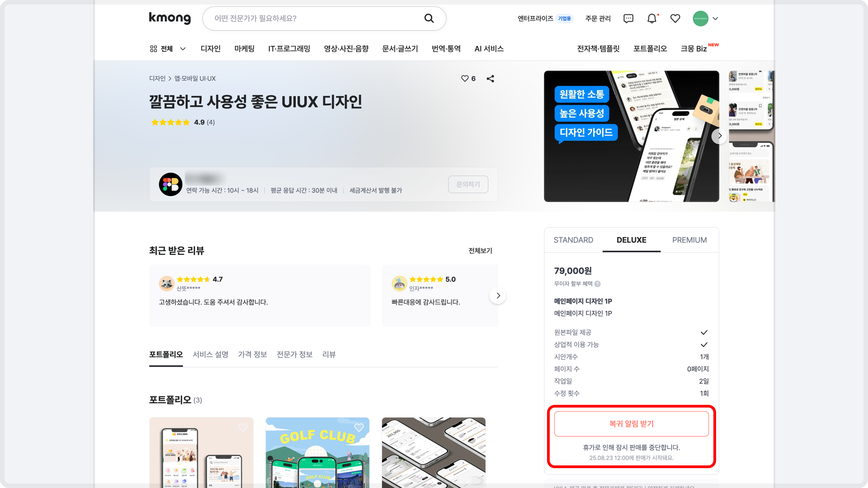Image resolution: width=868 pixels, height=488 pixels.
Task: Switch to the PREMIUM package tab
Action: pos(689,240)
